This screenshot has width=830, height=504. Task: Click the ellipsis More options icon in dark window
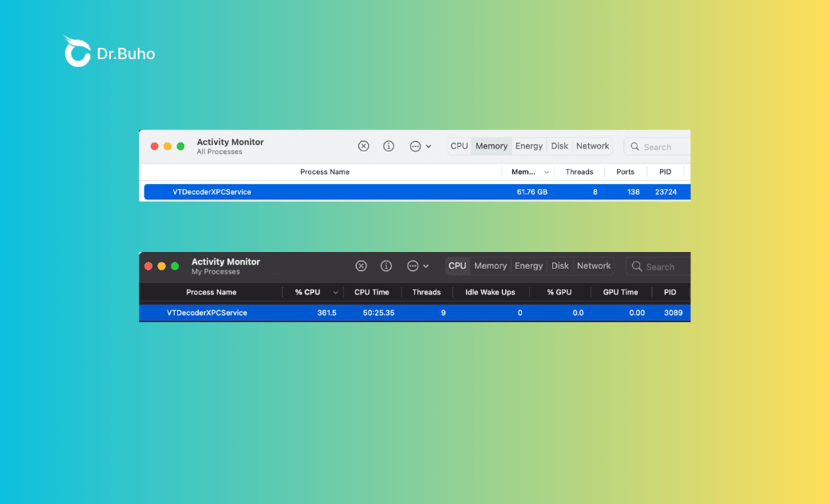[412, 266]
